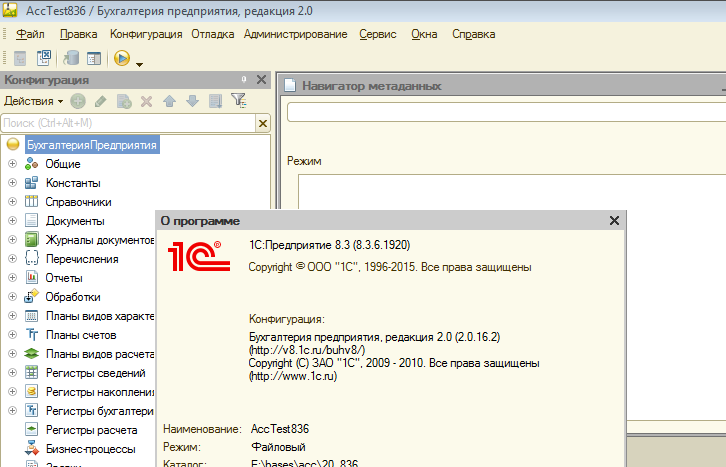Viewport: 726px width, 467px height.
Task: Click the metadata search field
Action: click(x=129, y=123)
